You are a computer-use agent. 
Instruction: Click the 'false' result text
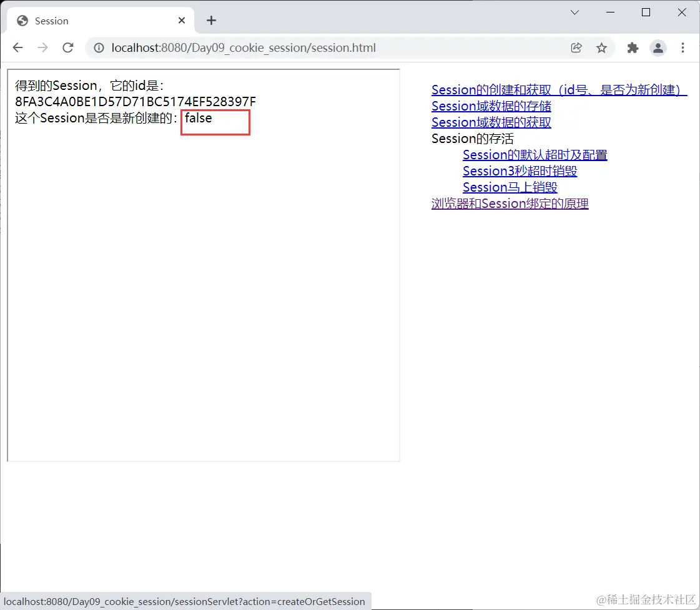pyautogui.click(x=198, y=118)
